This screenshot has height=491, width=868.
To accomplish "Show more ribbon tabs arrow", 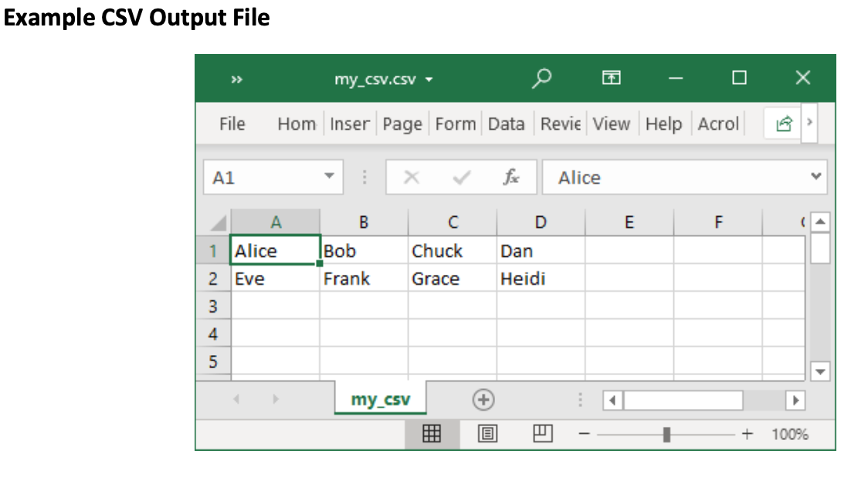I will [809, 122].
